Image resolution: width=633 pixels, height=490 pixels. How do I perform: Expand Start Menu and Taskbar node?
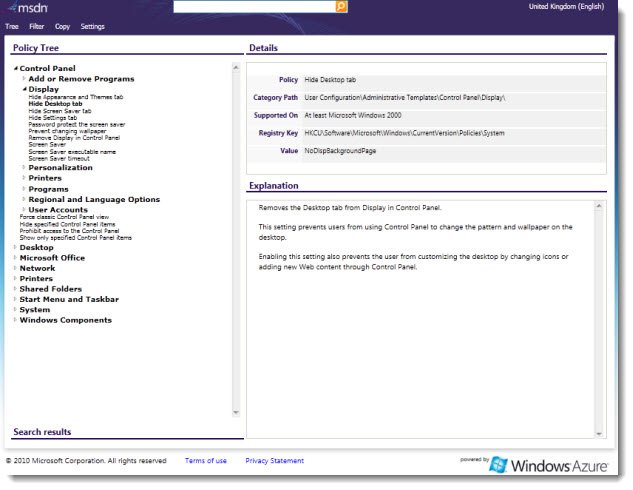coord(15,299)
